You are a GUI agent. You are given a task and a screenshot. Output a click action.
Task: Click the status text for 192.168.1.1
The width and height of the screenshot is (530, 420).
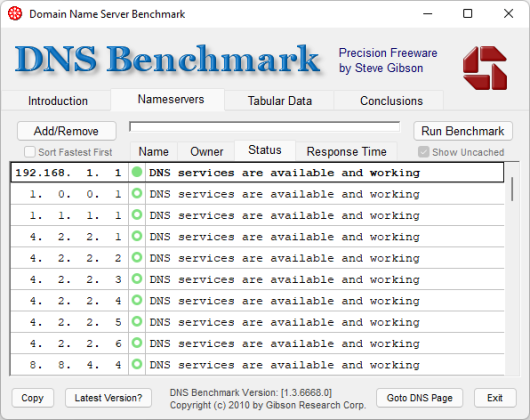coord(284,173)
